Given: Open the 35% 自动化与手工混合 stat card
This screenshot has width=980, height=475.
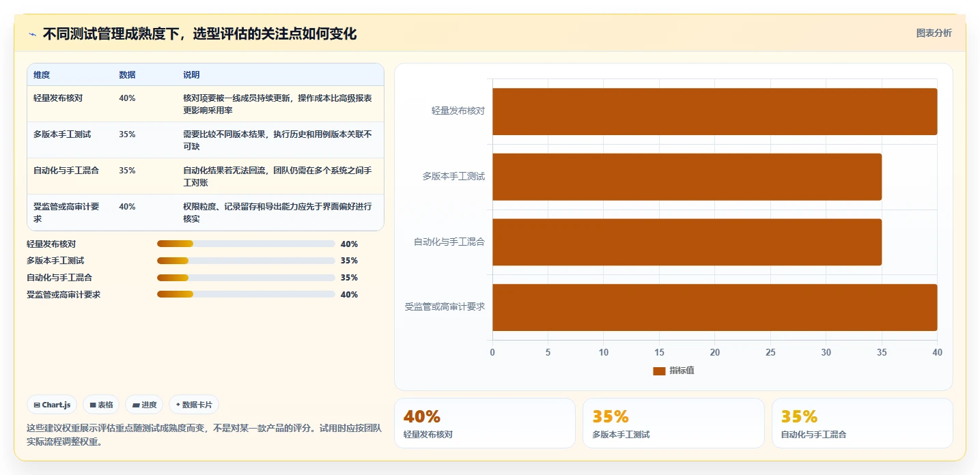Looking at the screenshot, I should point(862,423).
